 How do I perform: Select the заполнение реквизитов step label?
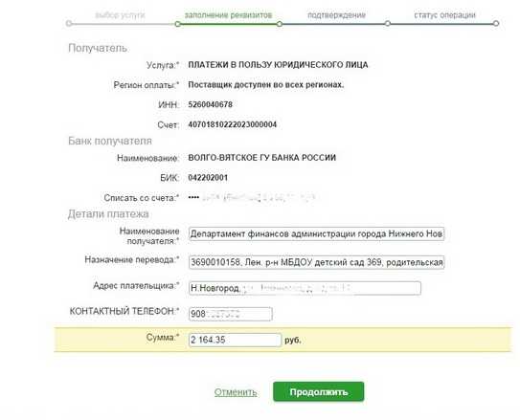pyautogui.click(x=228, y=15)
